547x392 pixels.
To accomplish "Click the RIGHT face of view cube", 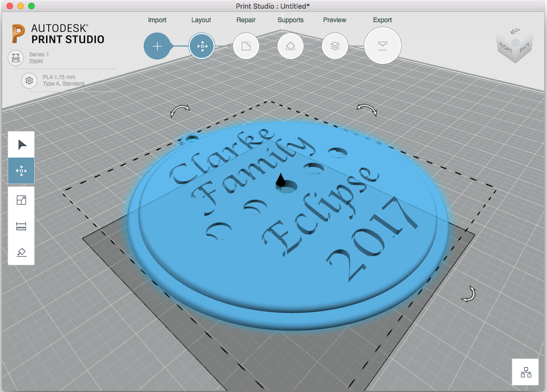I will (x=505, y=48).
